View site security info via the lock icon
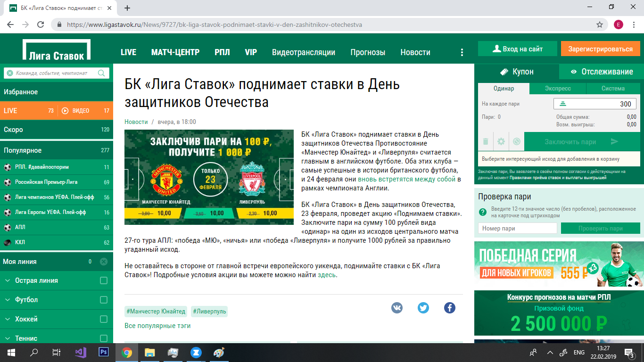The width and height of the screenshot is (644, 362). [x=59, y=25]
